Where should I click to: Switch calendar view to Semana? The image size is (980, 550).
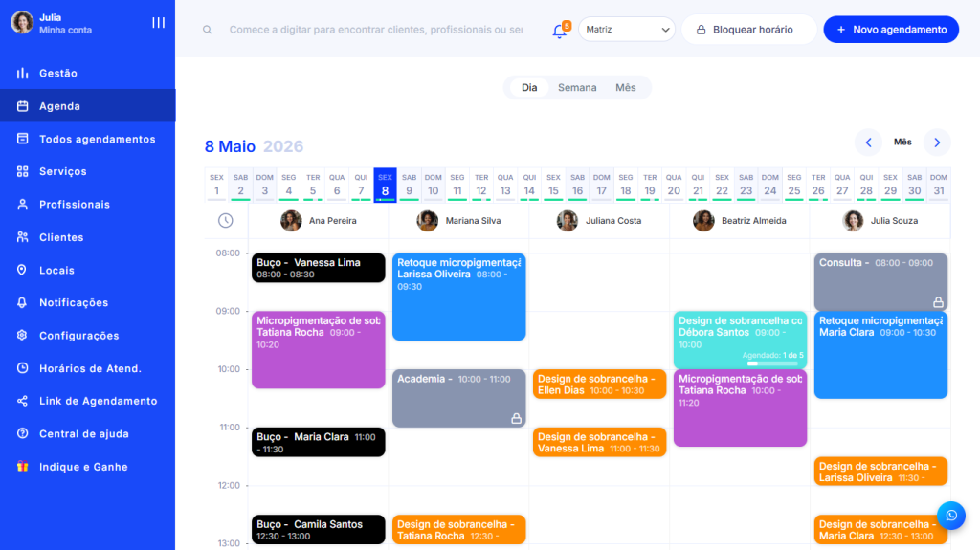(577, 88)
